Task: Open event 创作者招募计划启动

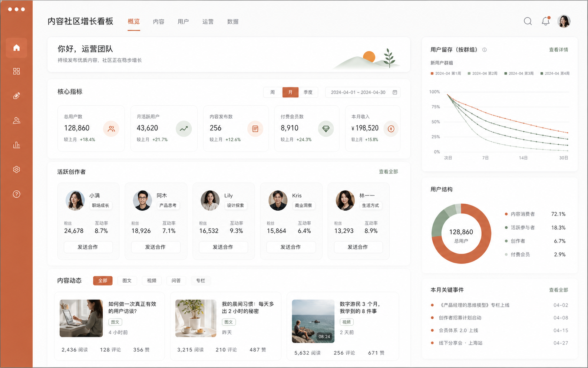Action: tap(499, 318)
